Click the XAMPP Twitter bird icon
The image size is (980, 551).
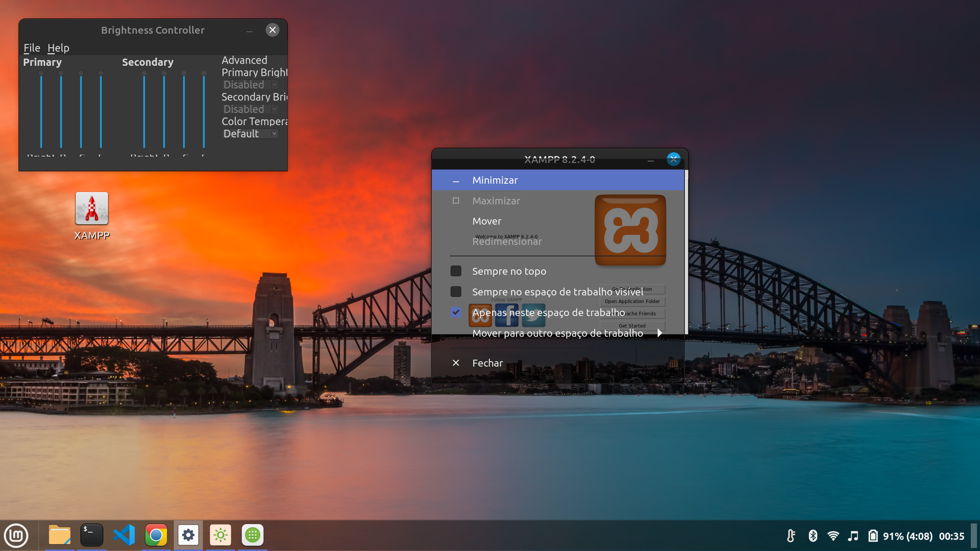[x=534, y=315]
